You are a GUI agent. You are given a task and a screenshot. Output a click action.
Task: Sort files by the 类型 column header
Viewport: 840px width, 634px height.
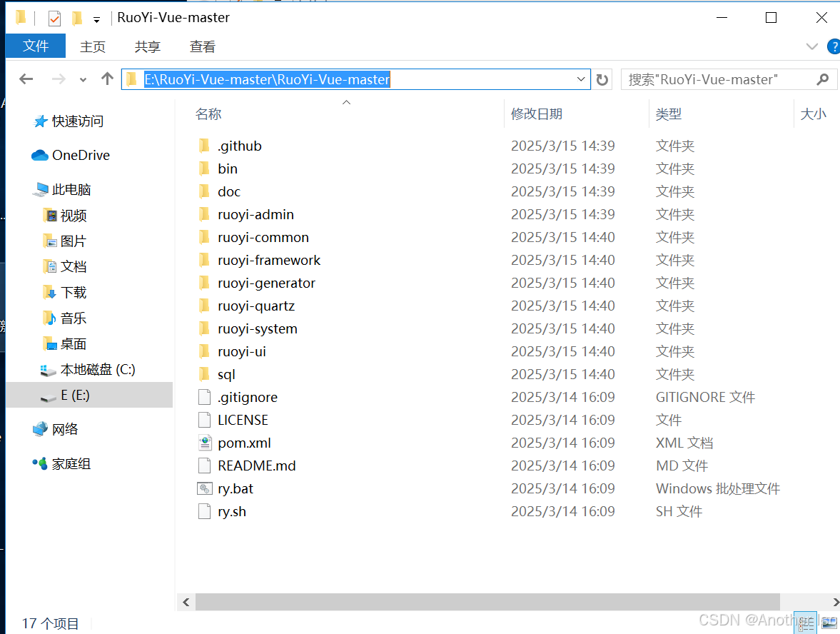point(669,114)
